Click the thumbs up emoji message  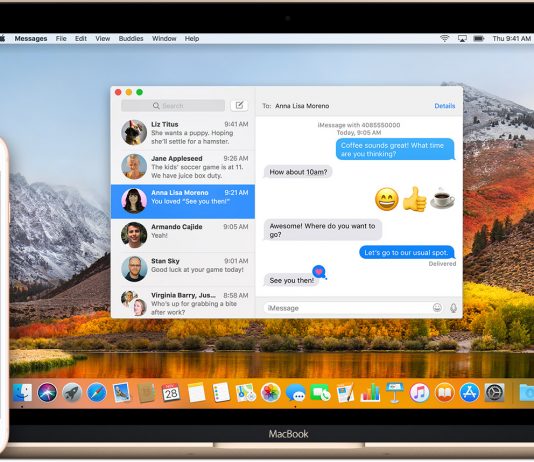414,199
